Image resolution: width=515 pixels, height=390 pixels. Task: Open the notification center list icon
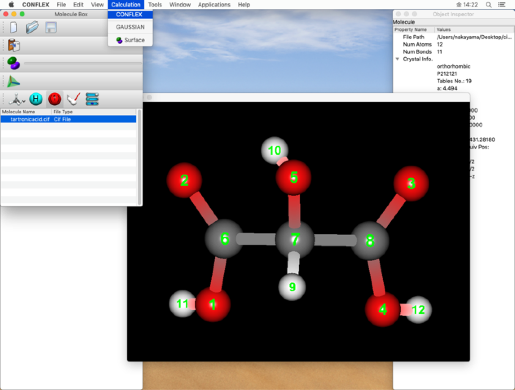pos(502,5)
